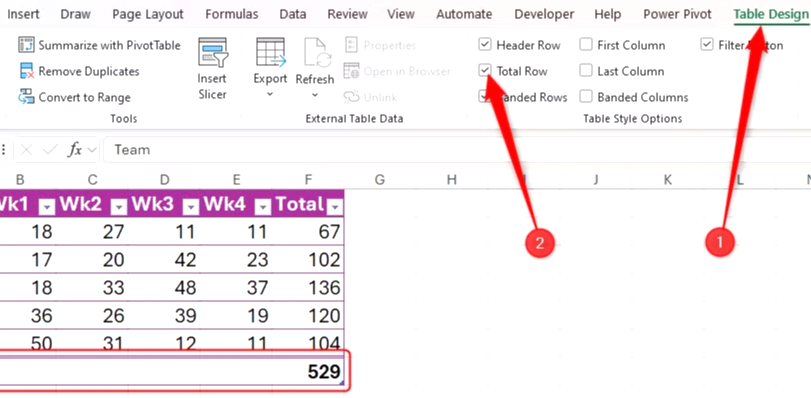The image size is (811, 398).
Task: Open the Wk3 column filter dropdown
Action: pos(191,207)
